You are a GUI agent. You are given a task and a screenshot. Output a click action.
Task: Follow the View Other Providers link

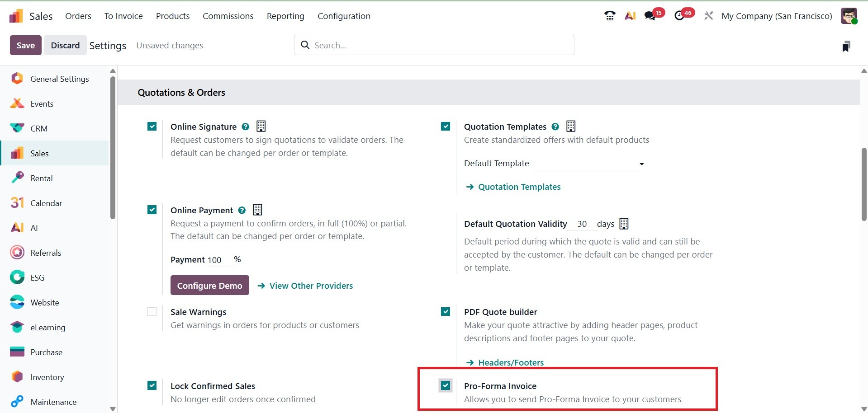point(311,286)
